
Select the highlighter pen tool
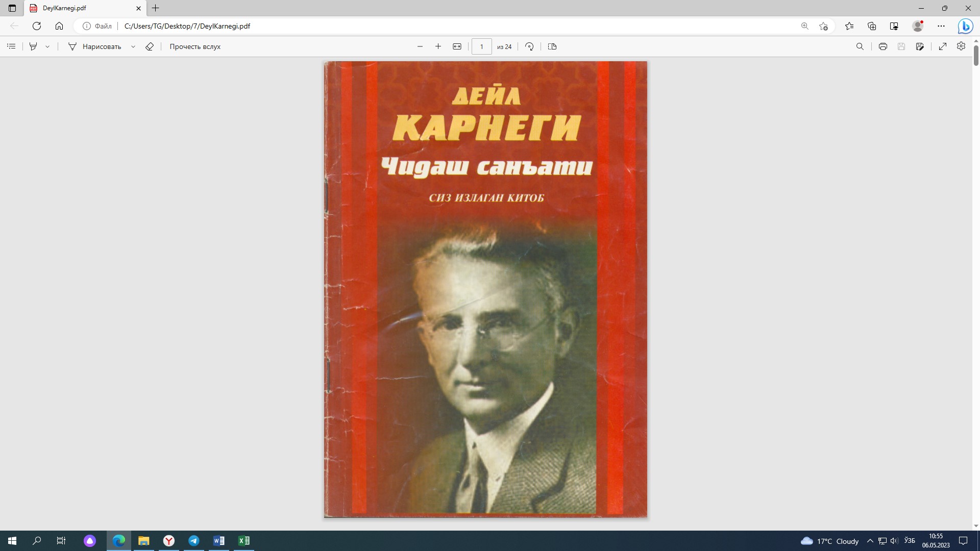coord(33,46)
